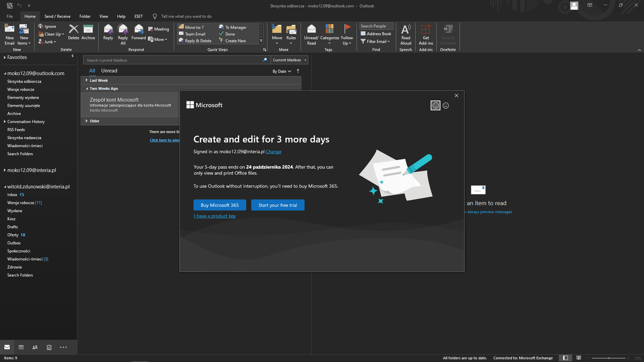Open the Clean Up dropdown

[x=51, y=34]
